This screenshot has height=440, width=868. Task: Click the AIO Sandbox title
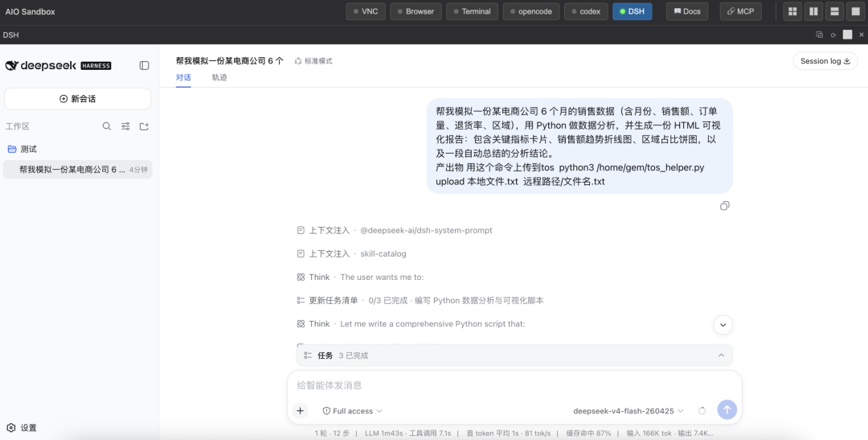pyautogui.click(x=30, y=11)
